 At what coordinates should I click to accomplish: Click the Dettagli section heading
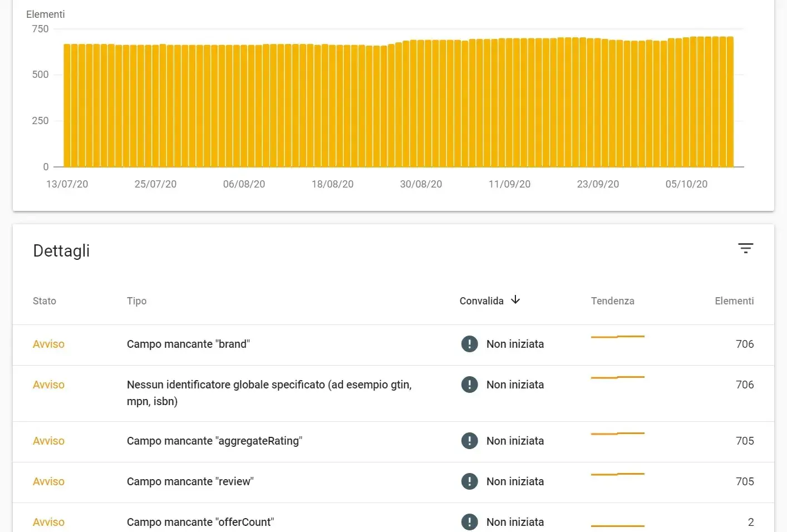[x=61, y=251]
